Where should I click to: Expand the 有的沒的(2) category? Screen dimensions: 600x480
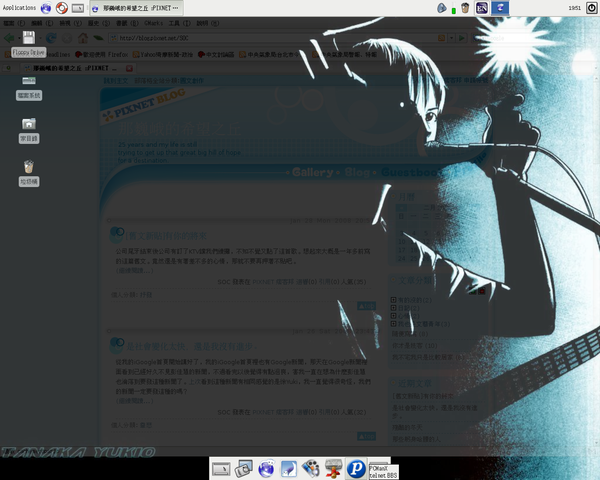393,300
